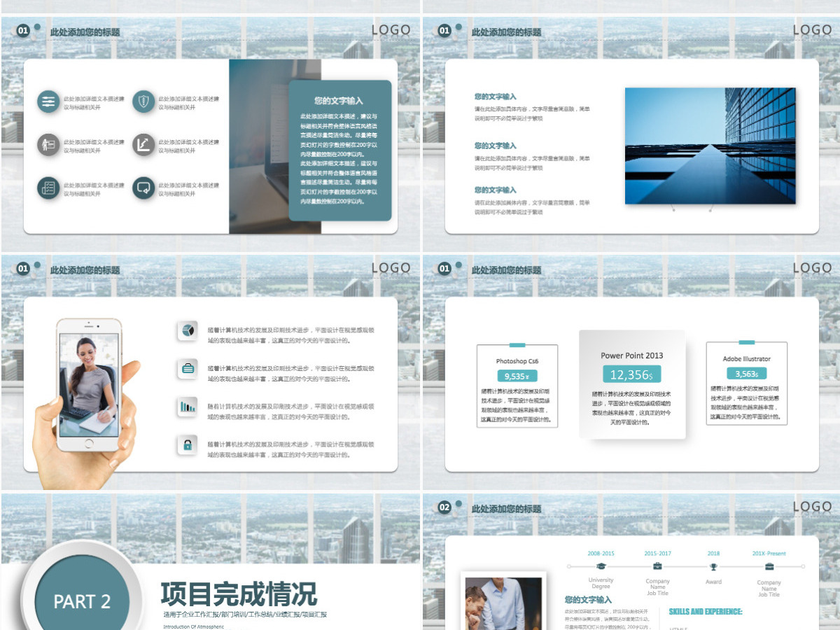This screenshot has width=840, height=630.
Task: Select the briefcase icon under 2015-2017
Action: (657, 566)
